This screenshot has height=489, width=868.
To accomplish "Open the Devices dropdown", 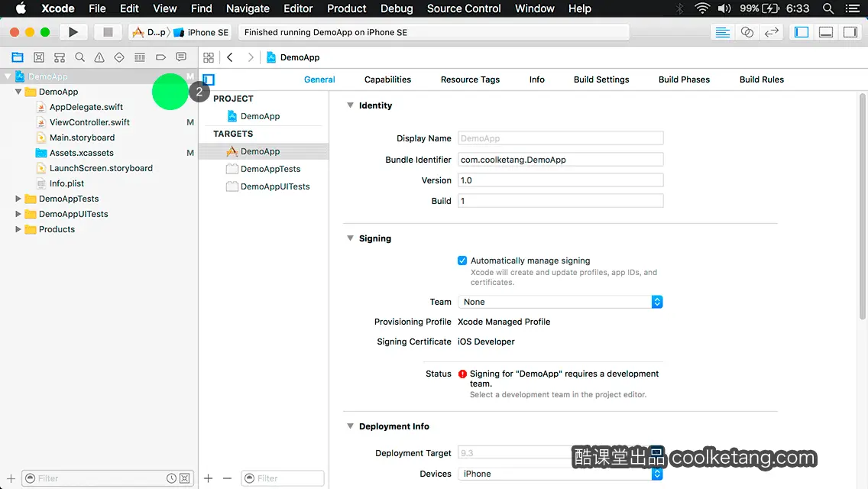I will click(x=560, y=474).
